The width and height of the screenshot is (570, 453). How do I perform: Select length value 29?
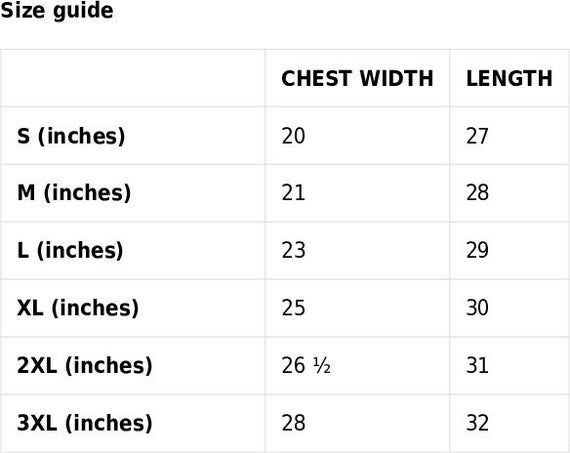(x=477, y=251)
